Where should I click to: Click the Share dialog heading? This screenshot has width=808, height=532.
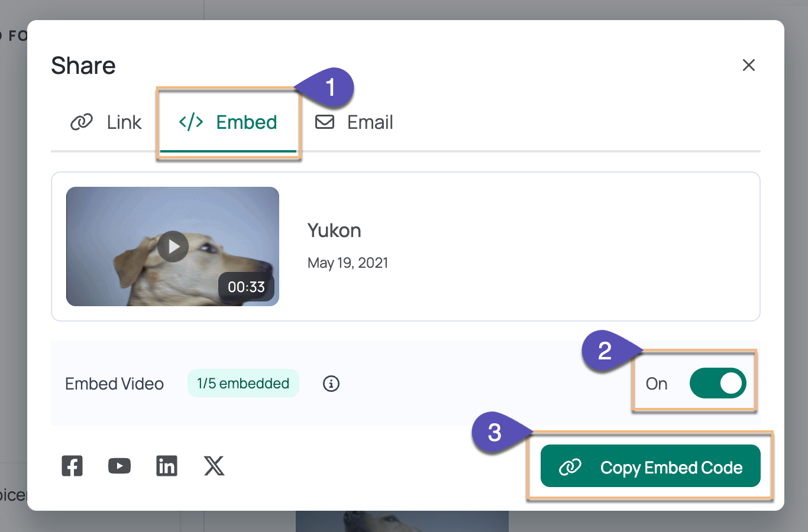point(83,66)
